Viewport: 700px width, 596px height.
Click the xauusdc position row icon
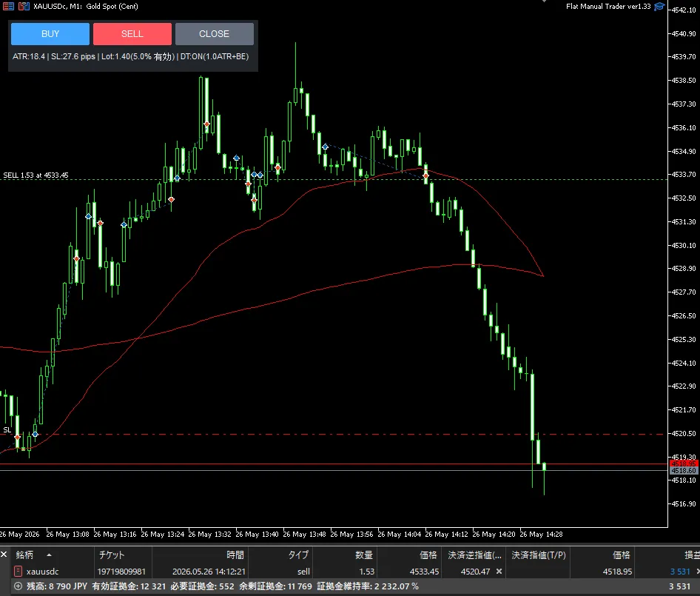click(x=18, y=572)
